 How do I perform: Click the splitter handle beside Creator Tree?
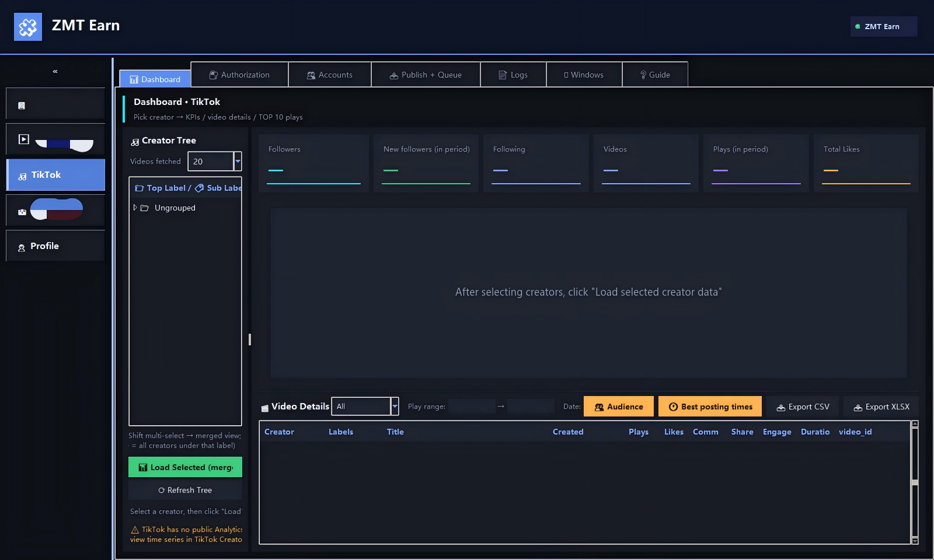(250, 339)
